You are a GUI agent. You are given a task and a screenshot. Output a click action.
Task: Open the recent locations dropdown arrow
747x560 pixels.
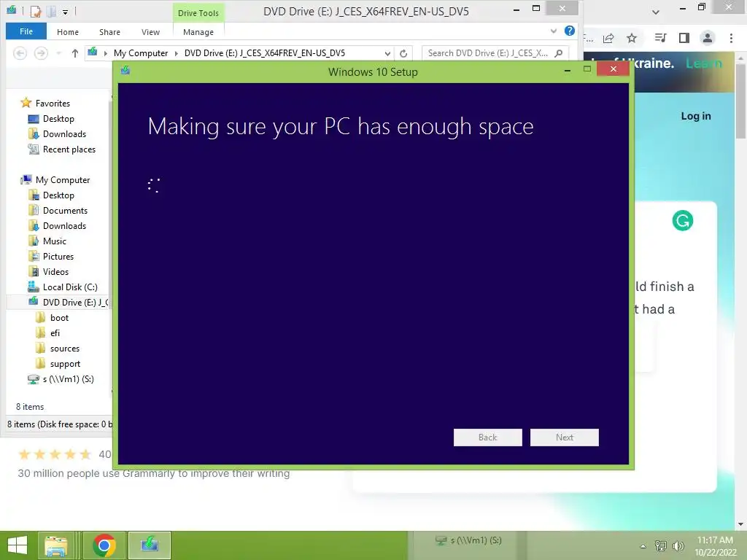(x=58, y=53)
